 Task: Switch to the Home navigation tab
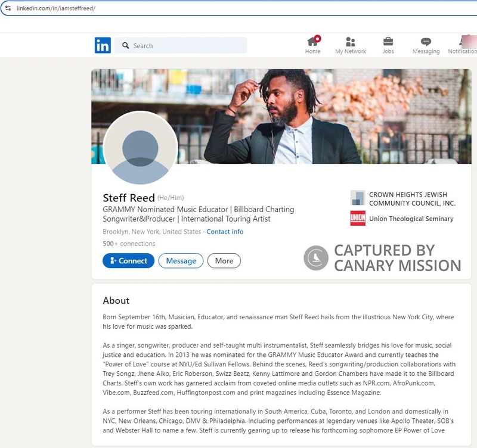pos(312,45)
